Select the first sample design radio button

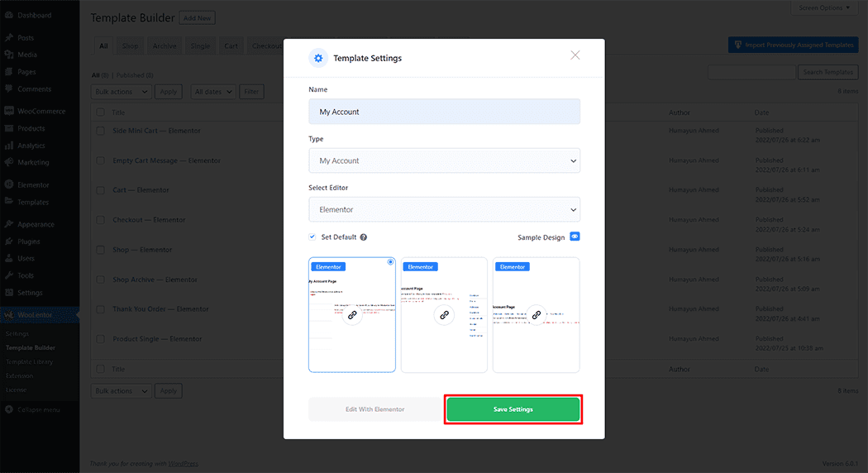click(390, 262)
